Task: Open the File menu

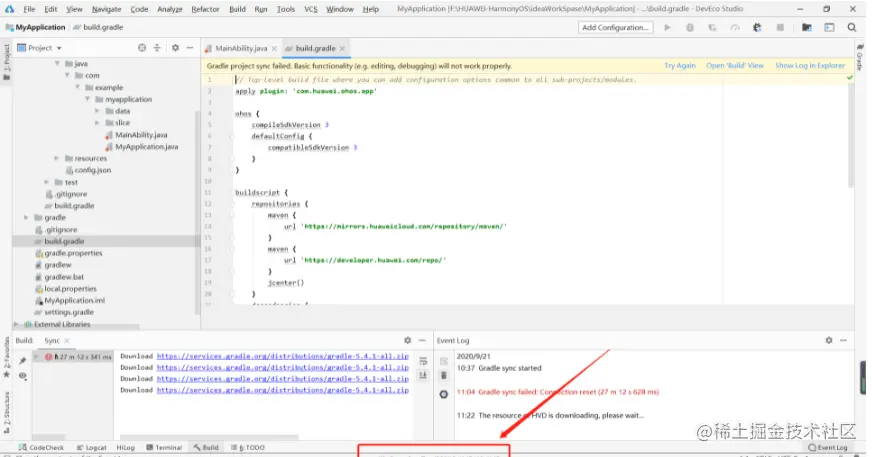Action: pyautogui.click(x=29, y=9)
